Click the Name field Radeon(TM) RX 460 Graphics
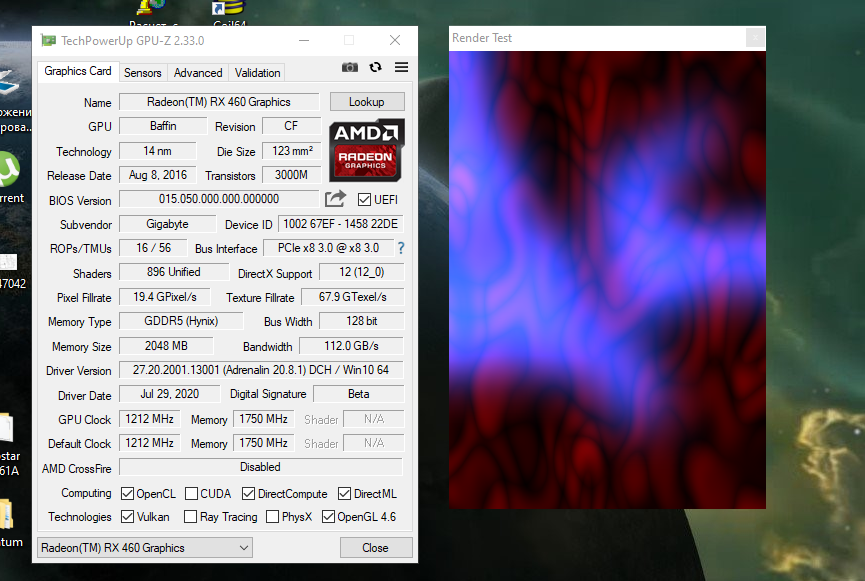865x581 pixels. tap(219, 102)
